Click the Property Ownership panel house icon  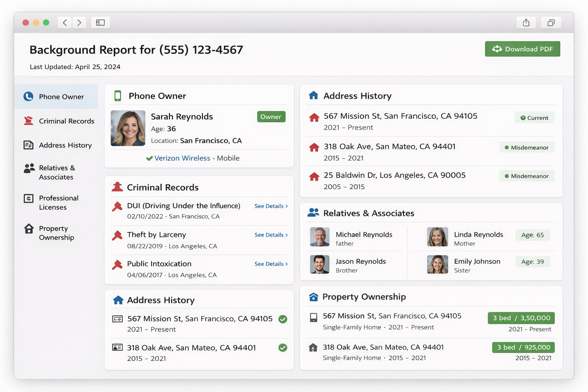tap(314, 297)
